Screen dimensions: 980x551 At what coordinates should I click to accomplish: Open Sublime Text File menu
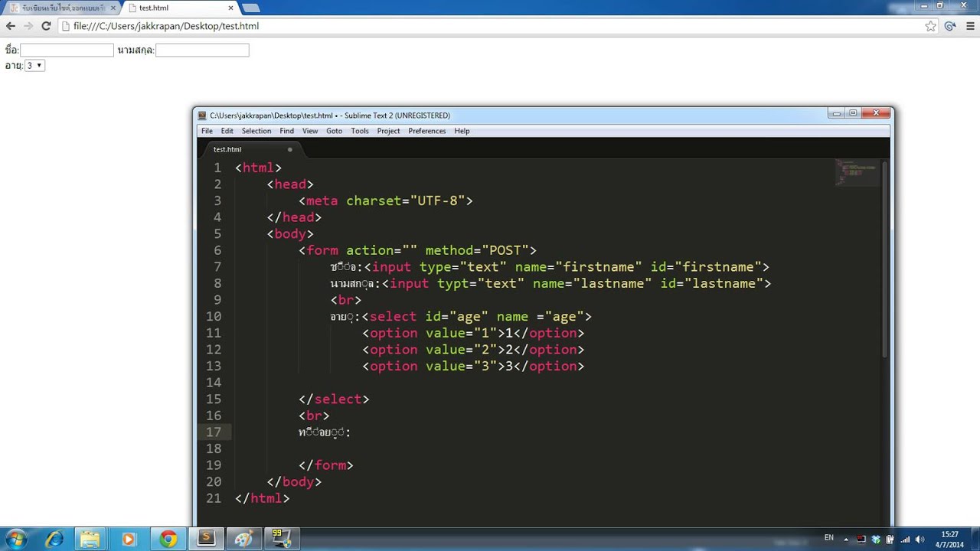coord(207,131)
